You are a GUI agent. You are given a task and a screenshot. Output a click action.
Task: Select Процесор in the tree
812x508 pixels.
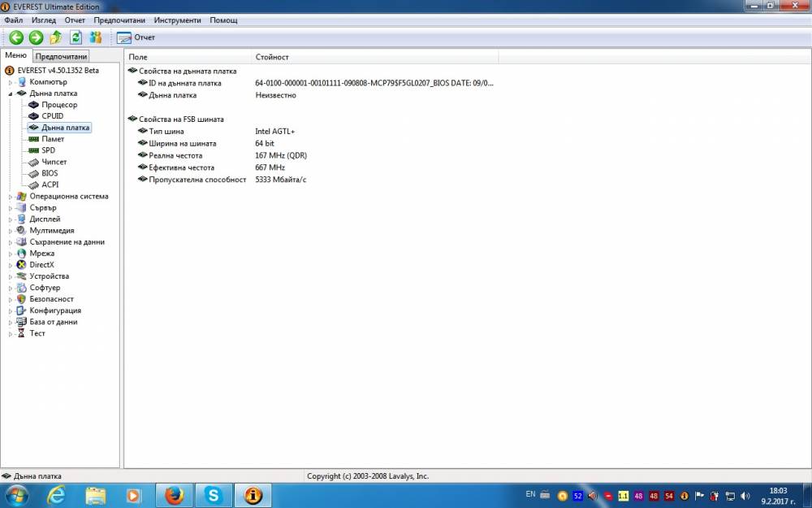(59, 105)
